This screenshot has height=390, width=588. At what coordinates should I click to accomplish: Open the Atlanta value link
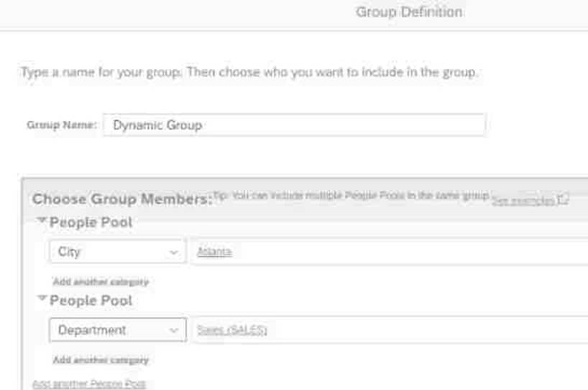214,252
